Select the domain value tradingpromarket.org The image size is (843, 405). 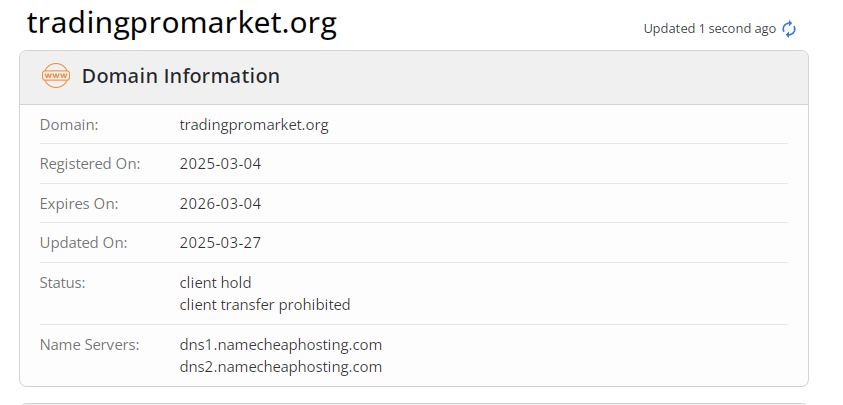[x=254, y=125]
